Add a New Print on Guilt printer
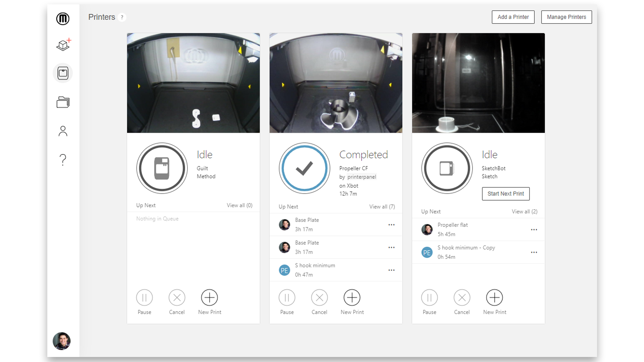The width and height of the screenshot is (644, 362). (210, 298)
